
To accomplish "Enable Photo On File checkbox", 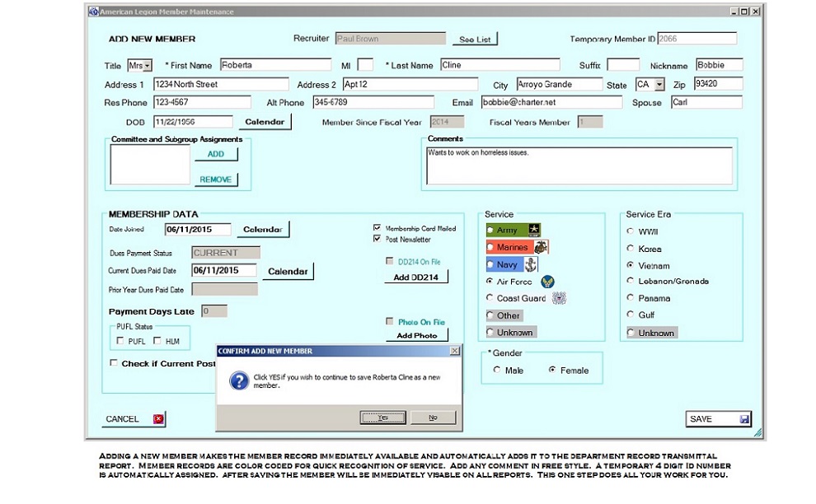I will pyautogui.click(x=389, y=321).
